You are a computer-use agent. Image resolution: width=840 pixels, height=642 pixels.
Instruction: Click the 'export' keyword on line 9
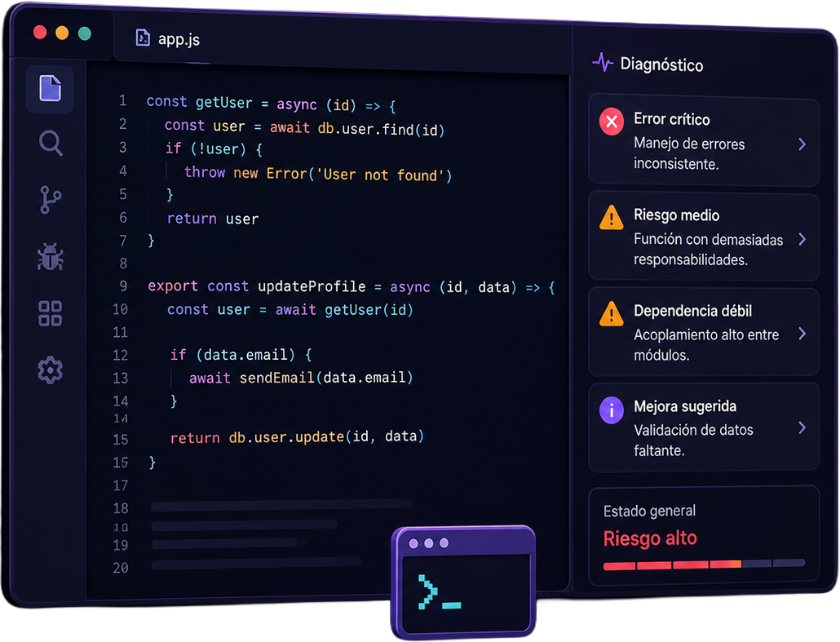click(173, 286)
